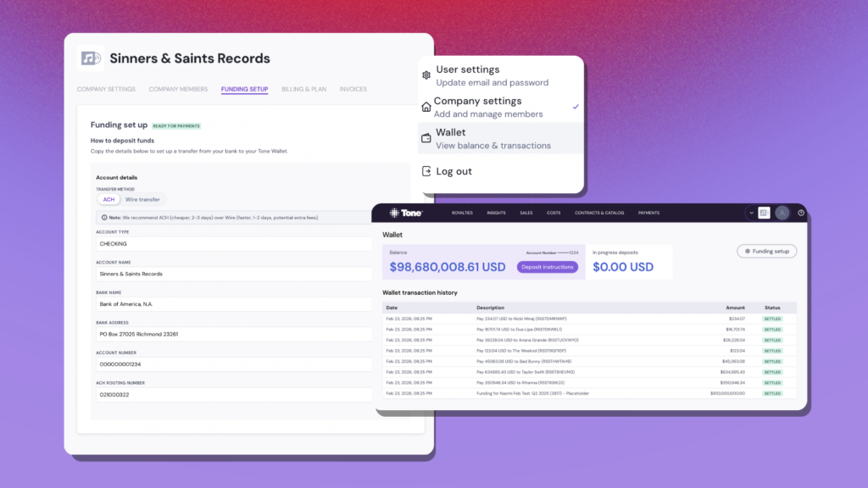The width and height of the screenshot is (868, 488).
Task: Open Sales in the Tone navbar
Action: point(526,213)
